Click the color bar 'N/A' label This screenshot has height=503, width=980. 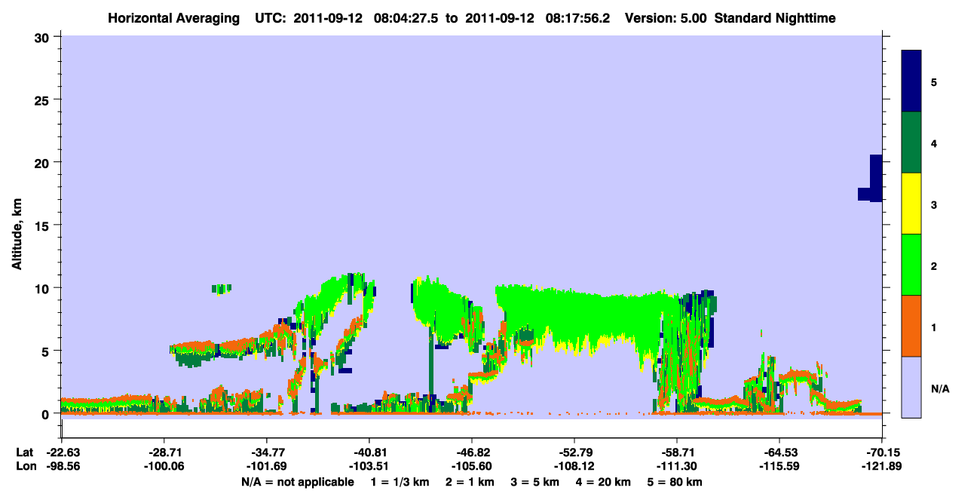pos(939,388)
